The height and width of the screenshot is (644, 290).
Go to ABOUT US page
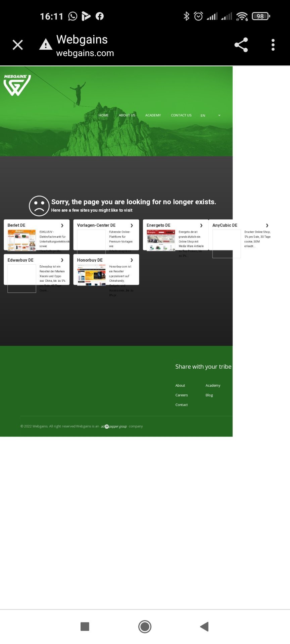click(x=127, y=115)
